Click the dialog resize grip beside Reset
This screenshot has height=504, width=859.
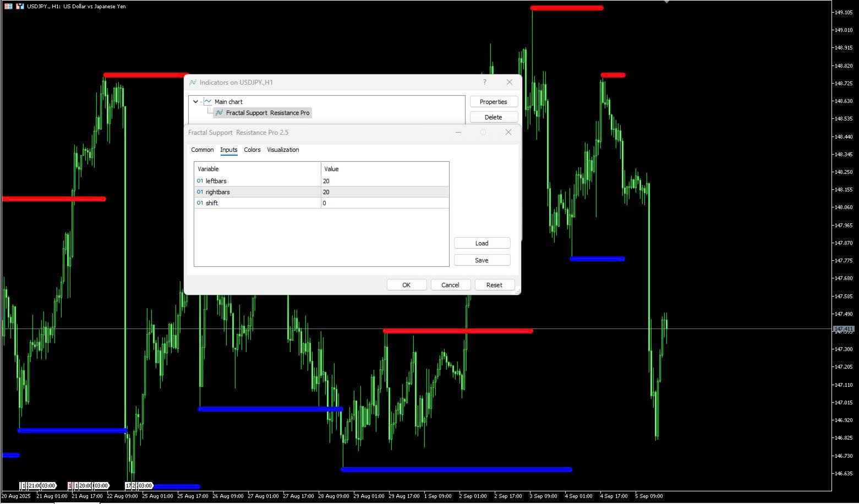coord(517,292)
